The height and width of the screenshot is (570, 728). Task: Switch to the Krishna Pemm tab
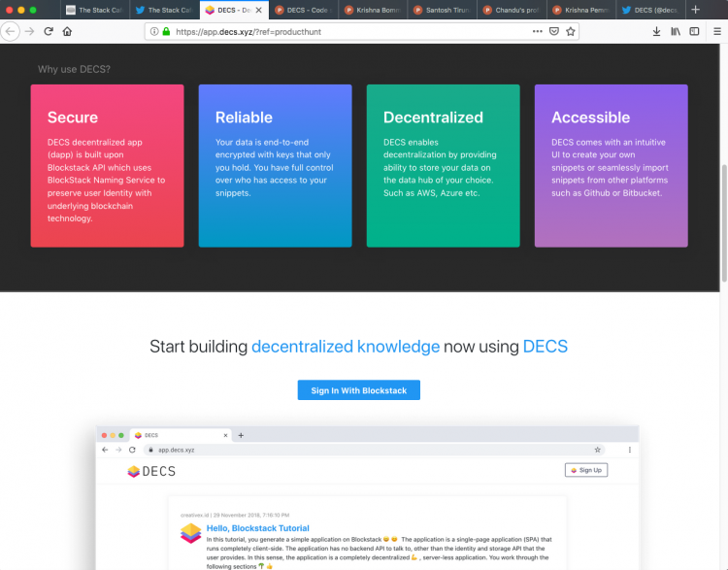coord(581,10)
